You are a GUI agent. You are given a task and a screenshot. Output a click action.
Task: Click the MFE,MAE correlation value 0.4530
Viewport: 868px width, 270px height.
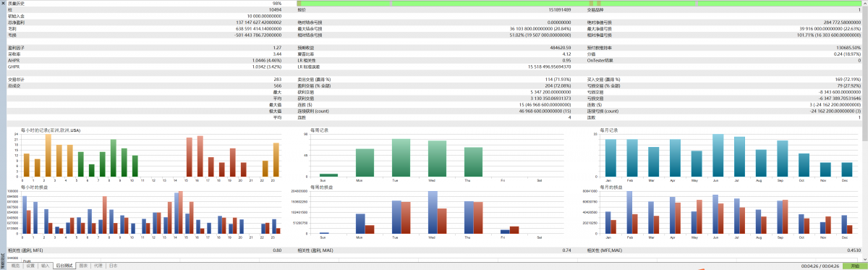click(x=854, y=250)
